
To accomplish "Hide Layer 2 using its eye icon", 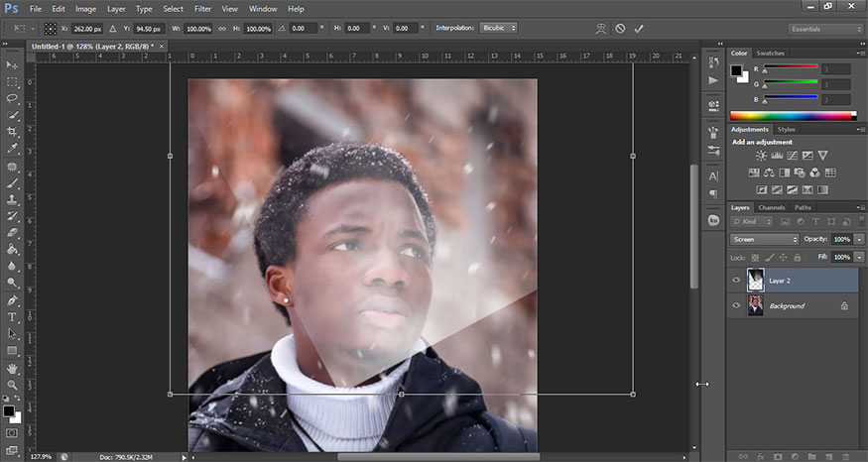I will point(736,280).
